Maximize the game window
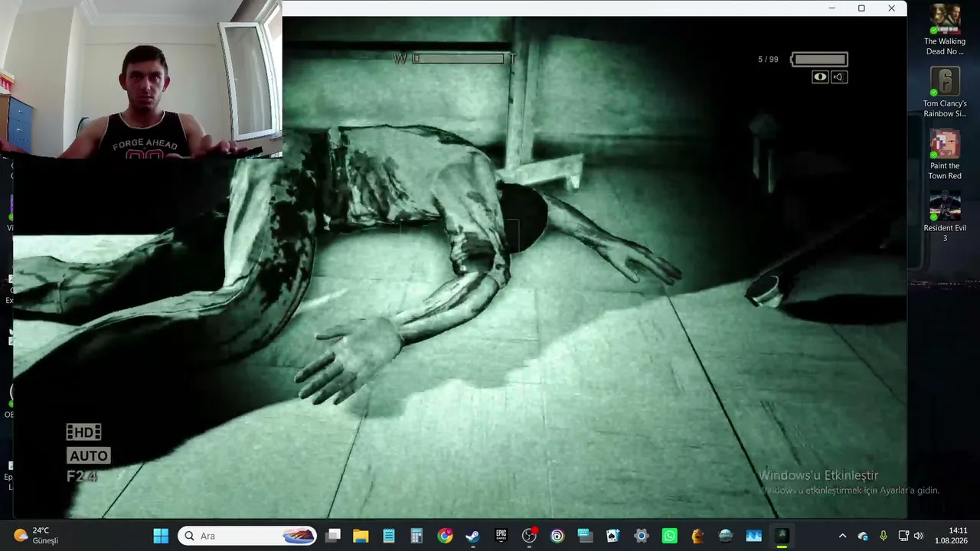Viewport: 980px width, 551px height. point(861,8)
